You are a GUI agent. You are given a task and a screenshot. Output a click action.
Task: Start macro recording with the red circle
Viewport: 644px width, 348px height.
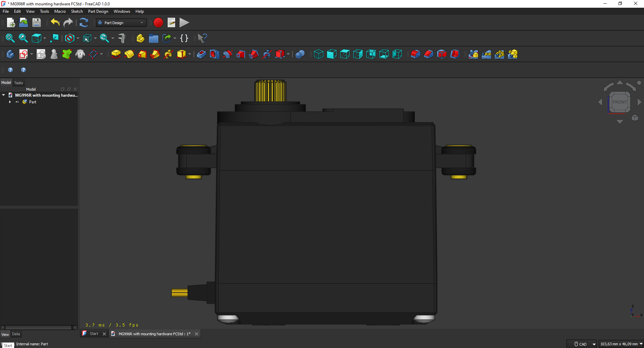point(158,22)
